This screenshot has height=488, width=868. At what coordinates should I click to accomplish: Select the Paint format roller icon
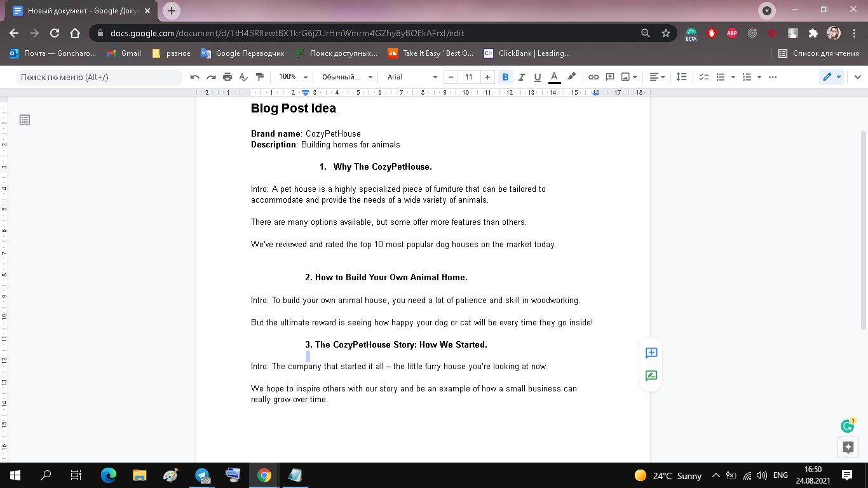259,77
